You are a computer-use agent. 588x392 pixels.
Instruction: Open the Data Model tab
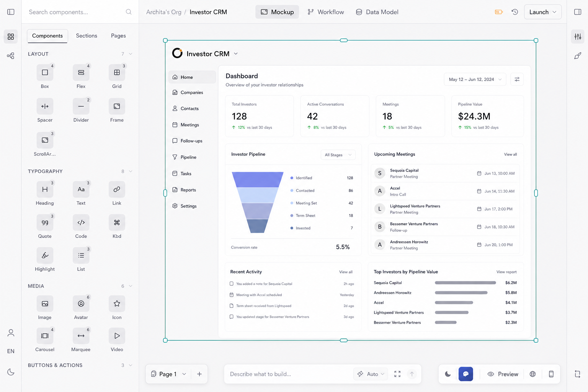[377, 12]
